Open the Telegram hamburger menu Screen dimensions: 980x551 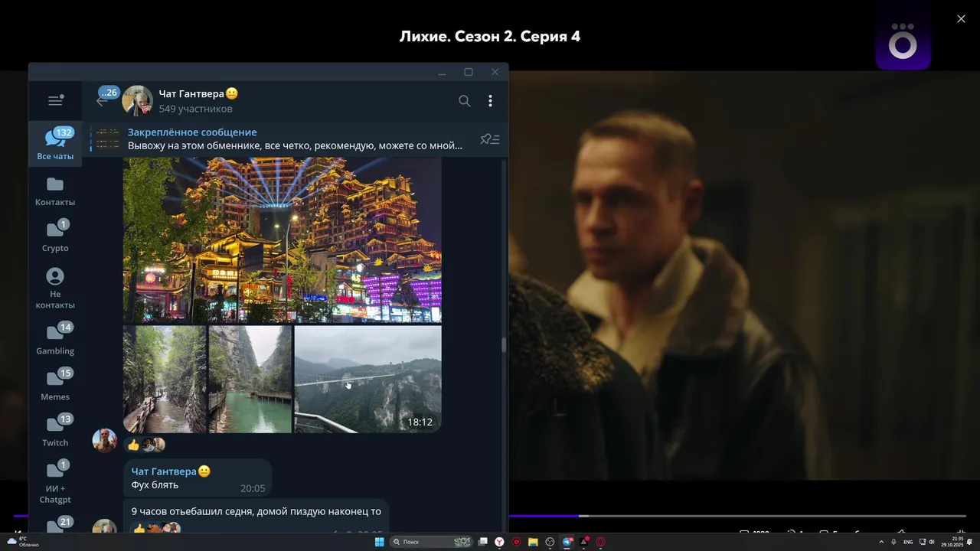point(55,100)
